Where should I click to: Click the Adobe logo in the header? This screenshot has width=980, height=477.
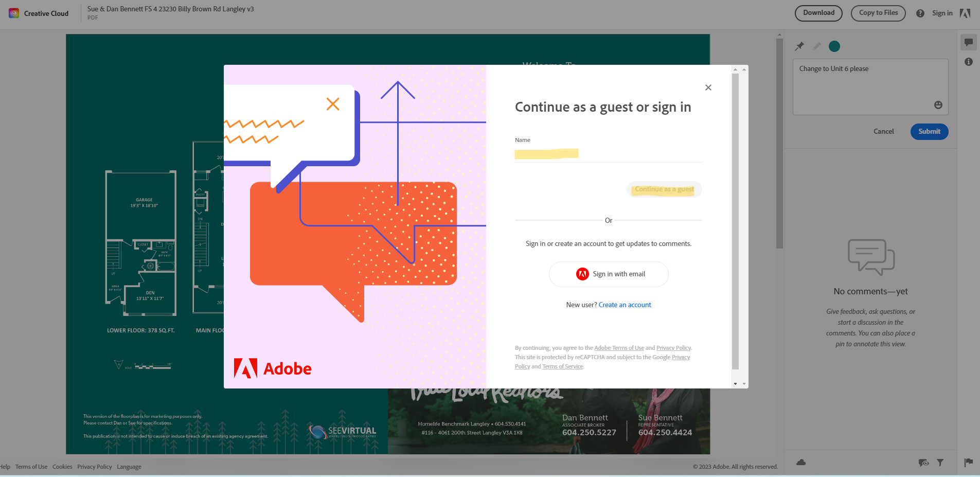tap(965, 13)
